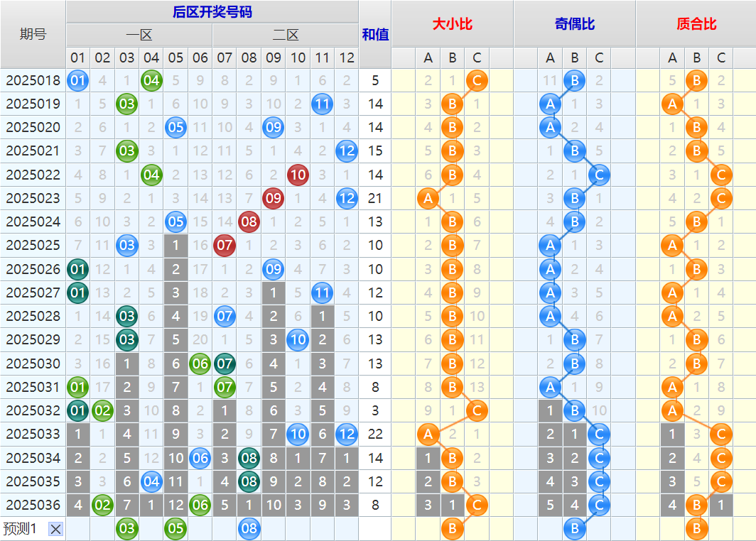Image resolution: width=756 pixels, height=541 pixels.
Task: Click the 大小比 section header
Action: [x=452, y=23]
